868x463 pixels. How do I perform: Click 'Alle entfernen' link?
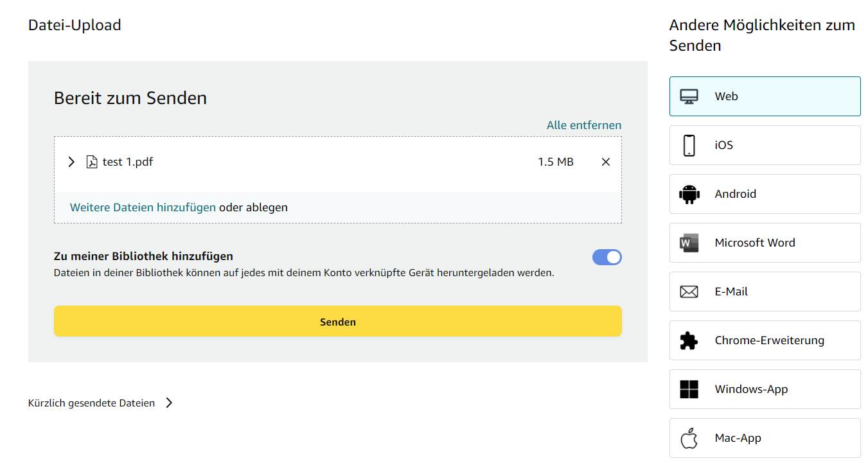click(584, 125)
